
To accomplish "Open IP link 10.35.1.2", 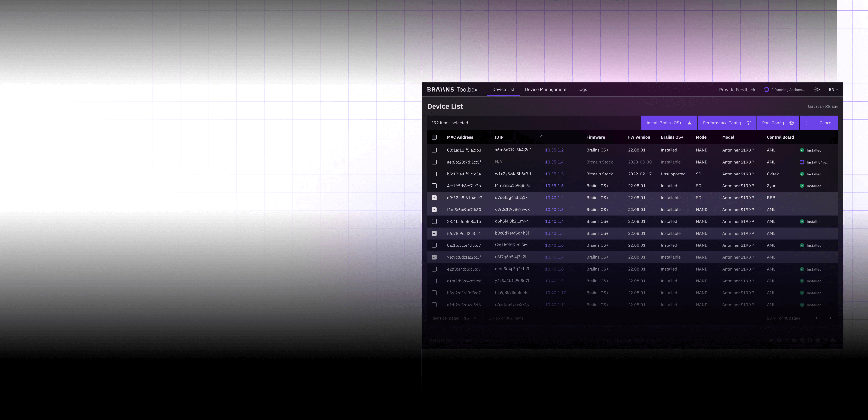I will 554,150.
